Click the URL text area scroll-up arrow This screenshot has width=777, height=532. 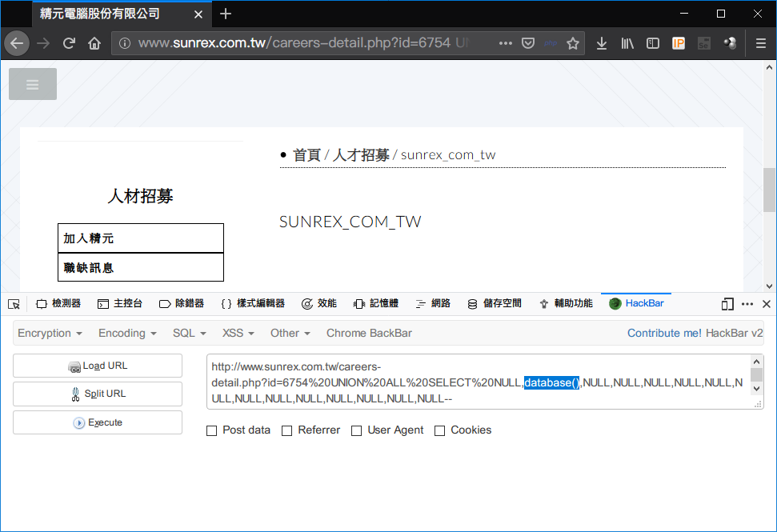point(757,362)
